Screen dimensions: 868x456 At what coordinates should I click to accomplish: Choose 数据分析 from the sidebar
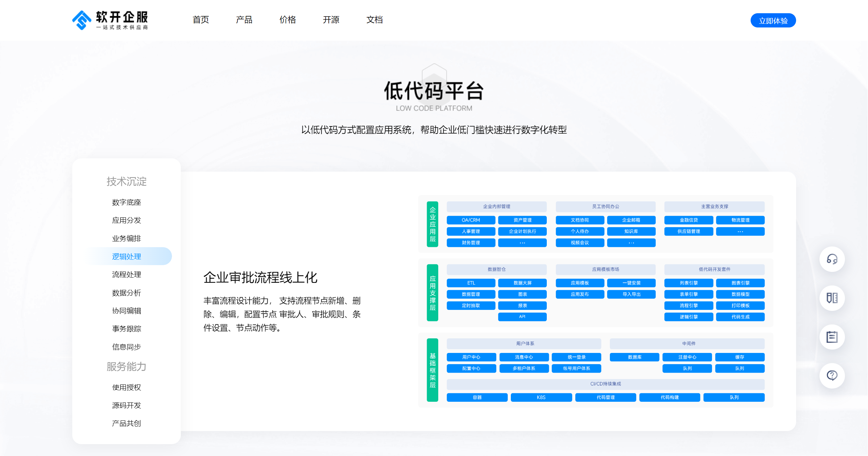point(126,293)
